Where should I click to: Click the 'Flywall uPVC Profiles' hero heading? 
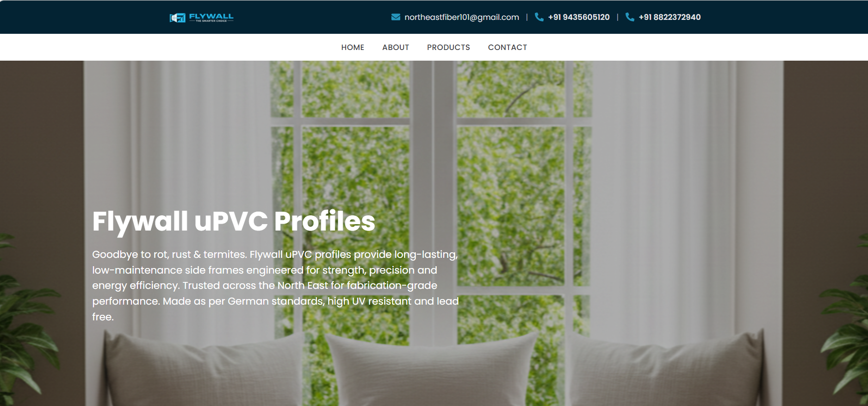[234, 221]
